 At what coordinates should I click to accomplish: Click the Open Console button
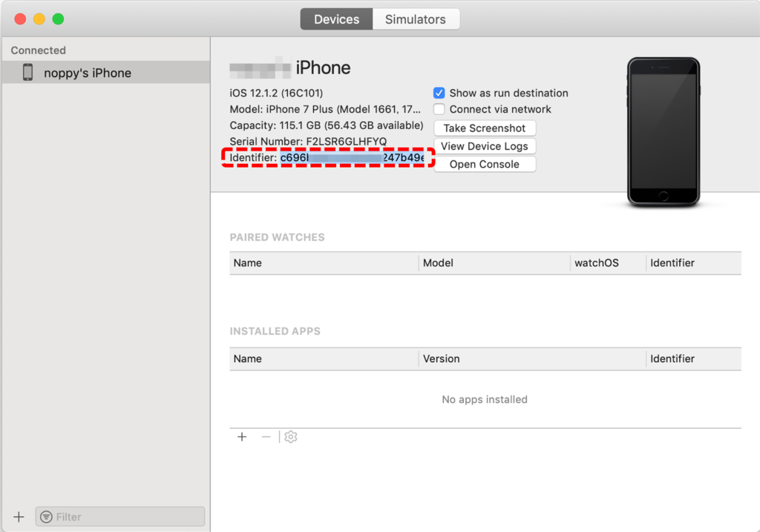(x=484, y=164)
